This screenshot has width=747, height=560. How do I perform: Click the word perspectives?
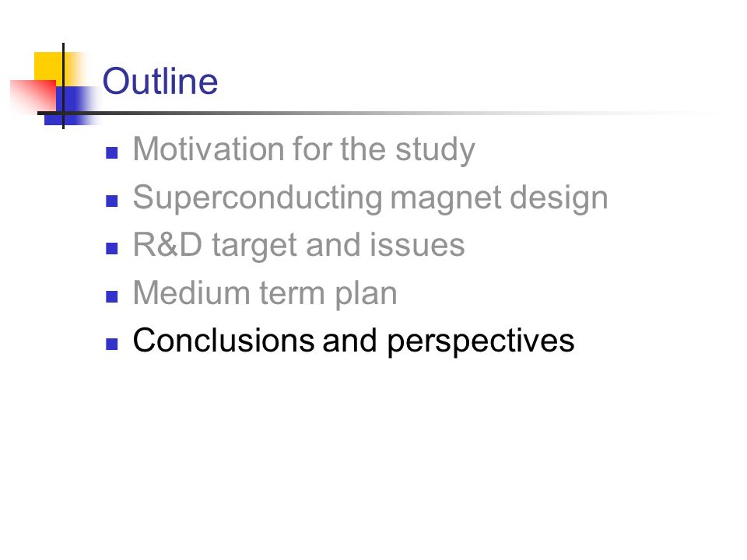481,342
